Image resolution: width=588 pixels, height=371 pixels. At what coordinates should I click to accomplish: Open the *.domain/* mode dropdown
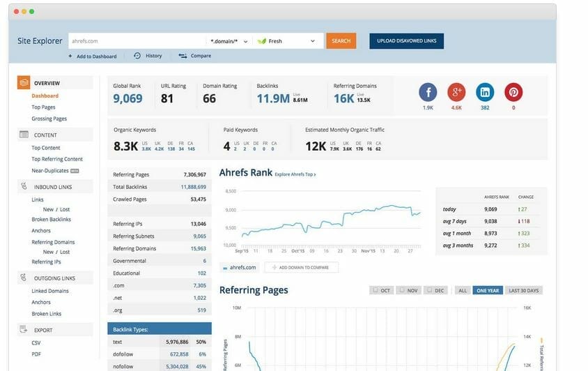[x=229, y=41]
